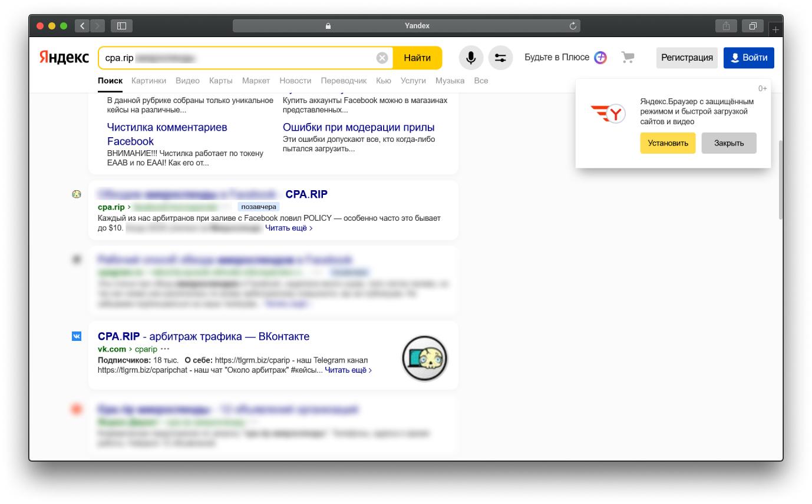Click the позавчера date label
This screenshot has height=504, width=812.
pyautogui.click(x=259, y=207)
